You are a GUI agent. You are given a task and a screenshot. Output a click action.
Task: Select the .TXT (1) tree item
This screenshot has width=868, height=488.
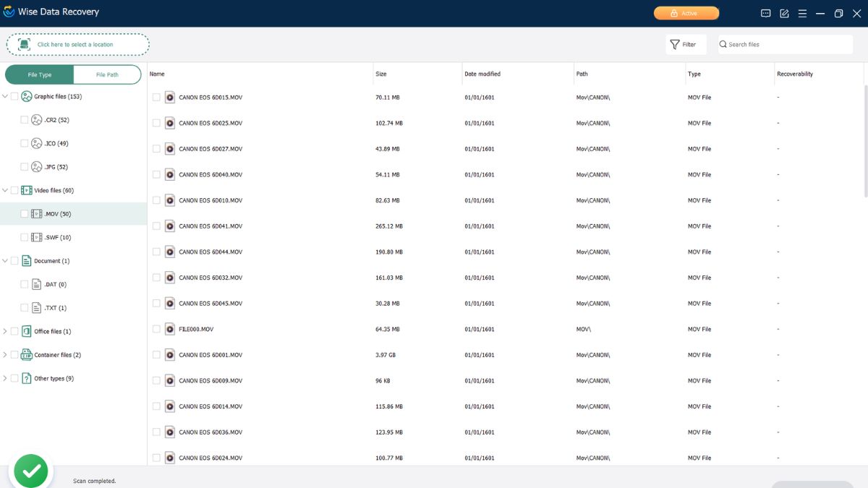pos(73,308)
